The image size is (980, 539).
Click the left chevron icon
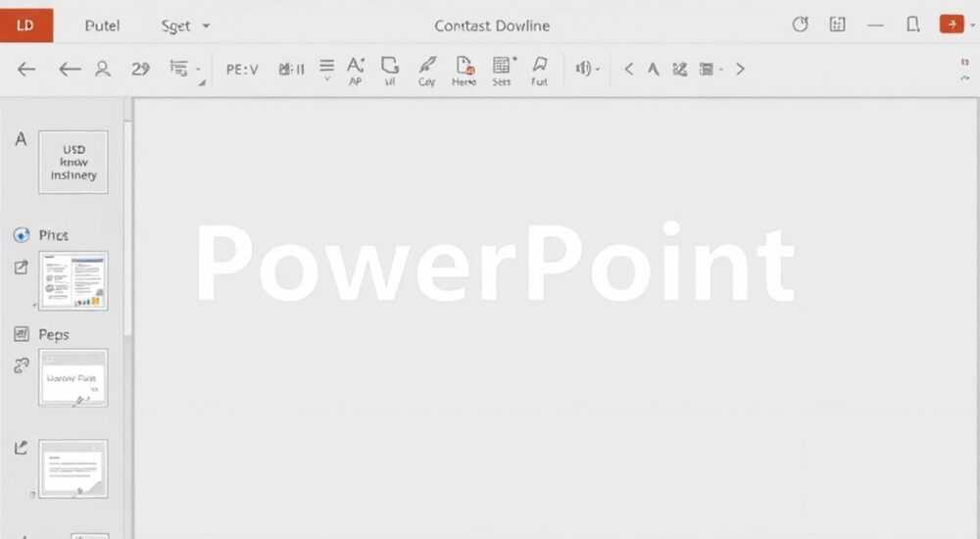tap(629, 69)
